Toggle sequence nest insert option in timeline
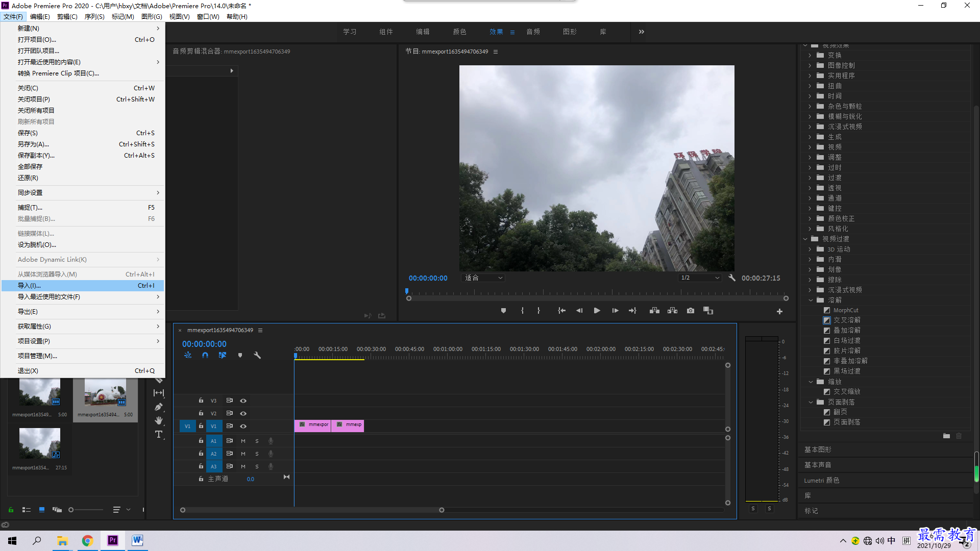 pyautogui.click(x=188, y=355)
